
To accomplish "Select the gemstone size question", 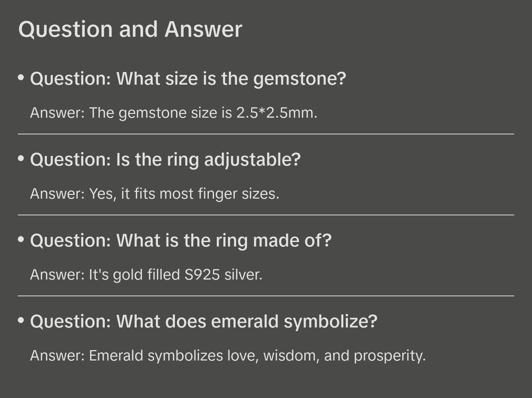I will [x=188, y=79].
